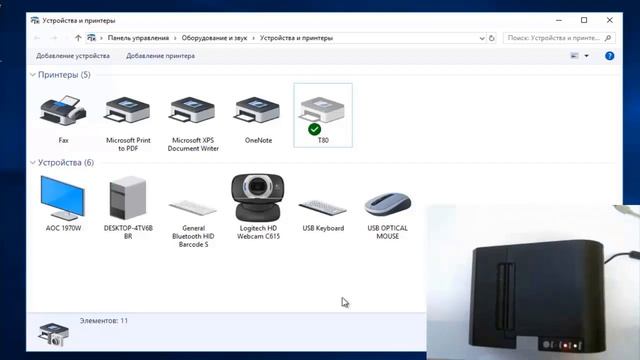Go up one folder level arrow
The image size is (640, 360).
[78, 38]
